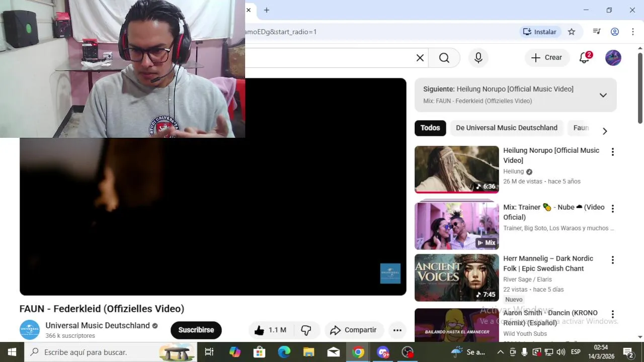This screenshot has width=644, height=362.
Task: Open Mail app from taskbar
Action: coord(333,352)
